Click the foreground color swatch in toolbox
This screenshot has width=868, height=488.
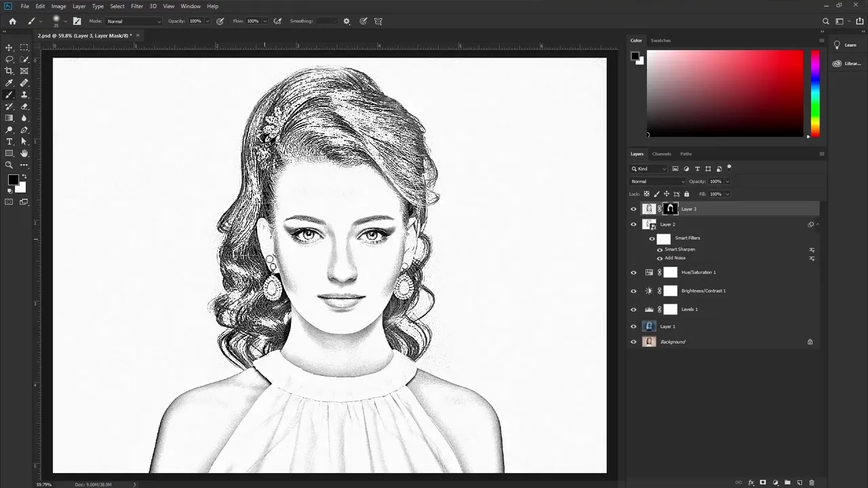[x=13, y=180]
